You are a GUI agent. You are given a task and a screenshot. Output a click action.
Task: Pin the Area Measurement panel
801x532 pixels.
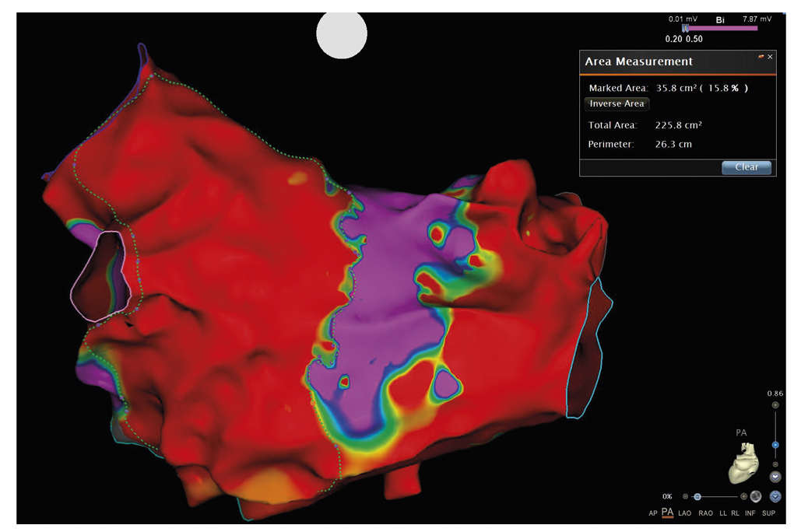(761, 57)
